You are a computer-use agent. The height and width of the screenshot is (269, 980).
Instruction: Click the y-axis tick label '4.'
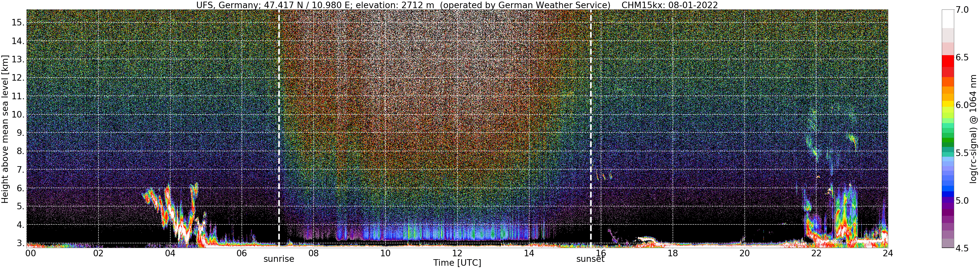(x=21, y=225)
